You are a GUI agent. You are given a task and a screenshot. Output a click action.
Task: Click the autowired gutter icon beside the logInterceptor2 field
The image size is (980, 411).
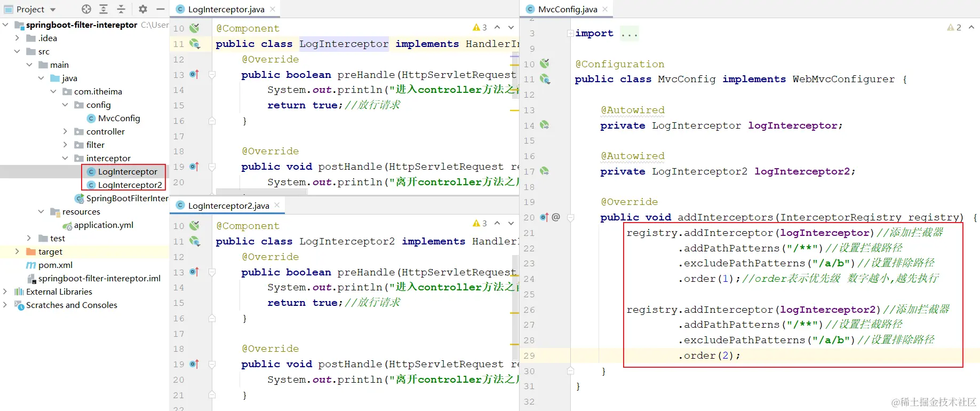pos(544,171)
